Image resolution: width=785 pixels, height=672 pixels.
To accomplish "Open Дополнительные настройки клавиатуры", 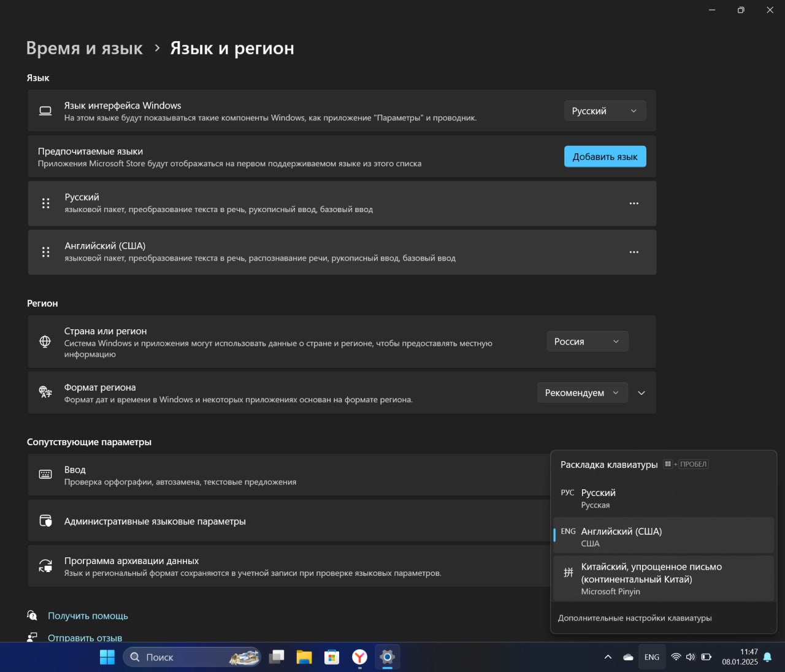I will point(635,618).
